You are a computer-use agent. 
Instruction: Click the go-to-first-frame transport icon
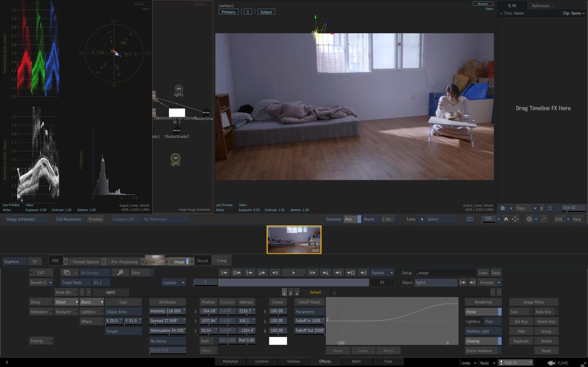tap(225, 273)
